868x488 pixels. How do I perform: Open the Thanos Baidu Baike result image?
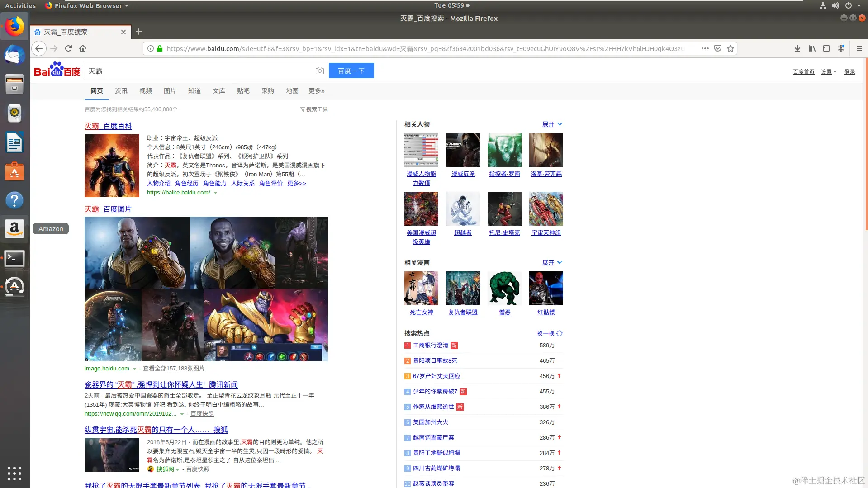tap(112, 166)
